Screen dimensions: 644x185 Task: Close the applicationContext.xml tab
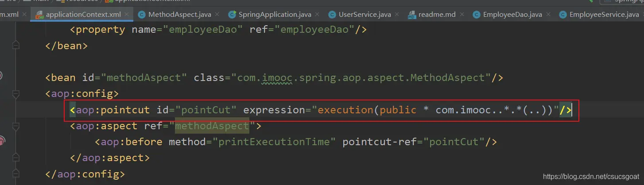tap(128, 14)
